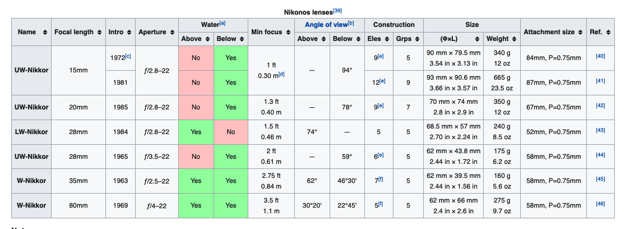Sort by Ref. column arrows
Viewport: 644px width, 229px height.
[x=608, y=32]
